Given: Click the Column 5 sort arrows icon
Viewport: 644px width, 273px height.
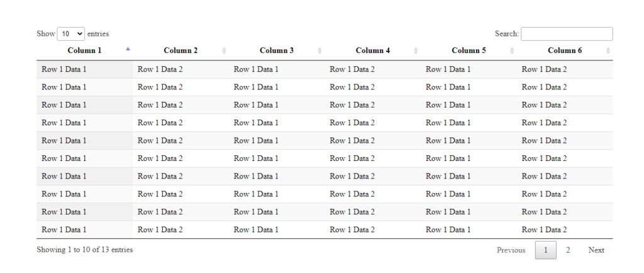Looking at the screenshot, I should pyautogui.click(x=512, y=50).
